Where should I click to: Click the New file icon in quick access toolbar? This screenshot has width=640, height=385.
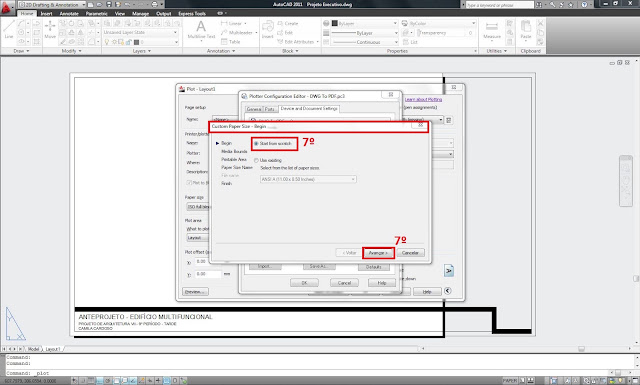click(x=91, y=4)
